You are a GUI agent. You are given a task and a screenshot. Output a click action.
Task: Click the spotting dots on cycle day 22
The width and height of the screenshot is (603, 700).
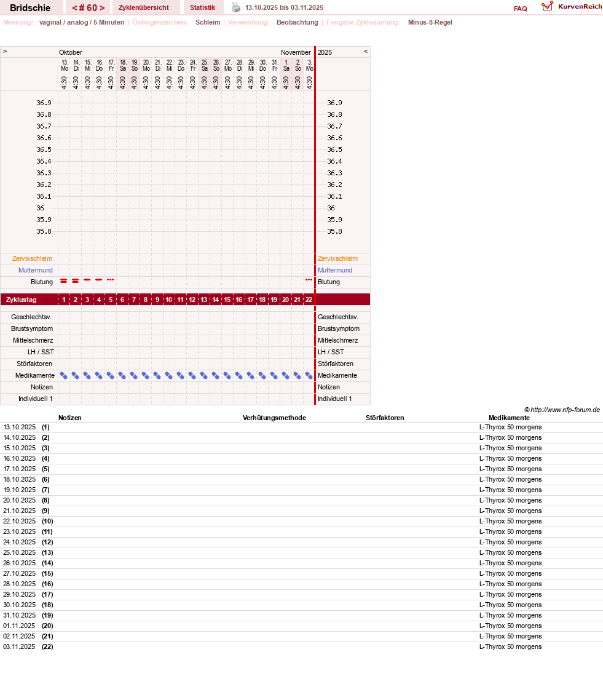pyautogui.click(x=309, y=279)
